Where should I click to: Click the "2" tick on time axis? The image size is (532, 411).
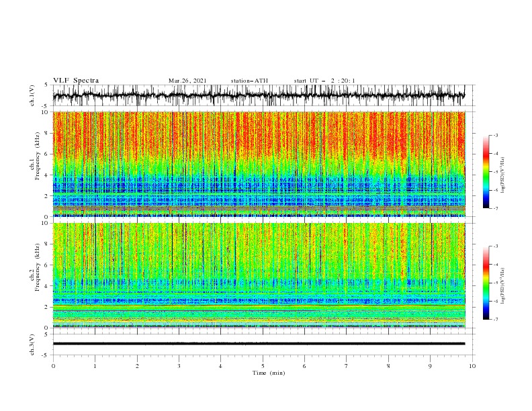click(x=137, y=366)
